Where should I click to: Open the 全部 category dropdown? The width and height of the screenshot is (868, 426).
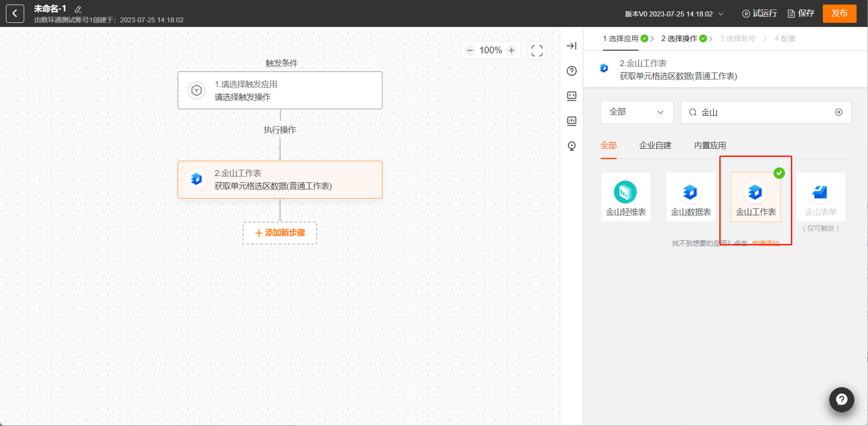(x=637, y=112)
